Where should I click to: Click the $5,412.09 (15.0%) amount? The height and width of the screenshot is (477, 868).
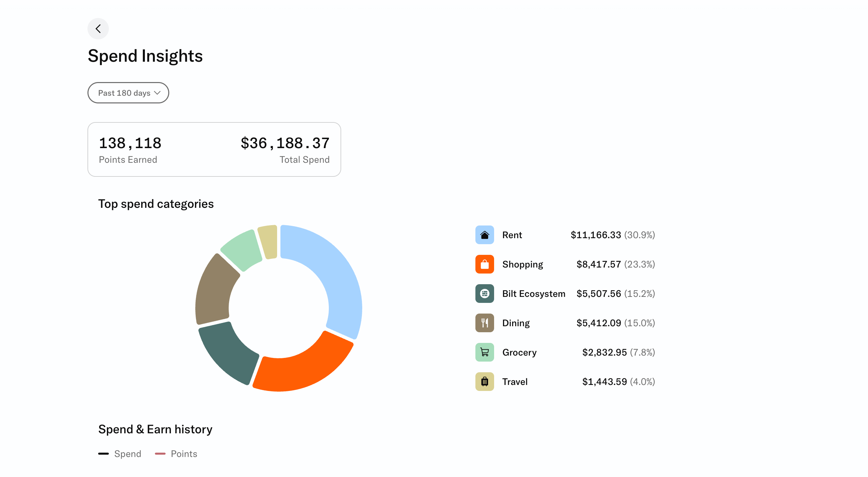click(x=616, y=323)
